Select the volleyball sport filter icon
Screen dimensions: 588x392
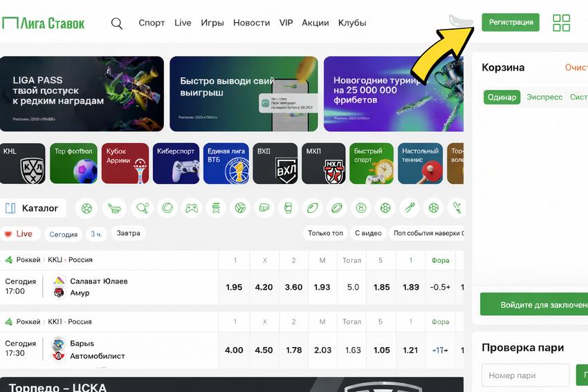(240, 208)
